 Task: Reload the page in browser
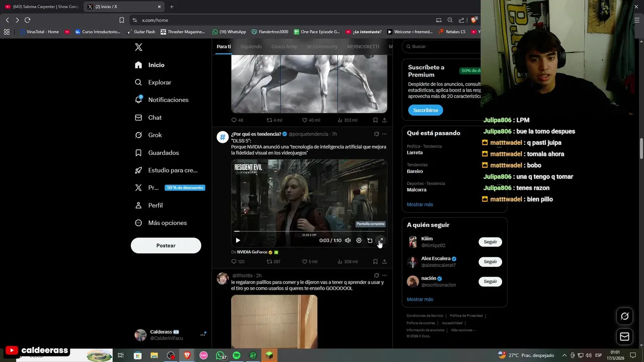tap(27, 20)
